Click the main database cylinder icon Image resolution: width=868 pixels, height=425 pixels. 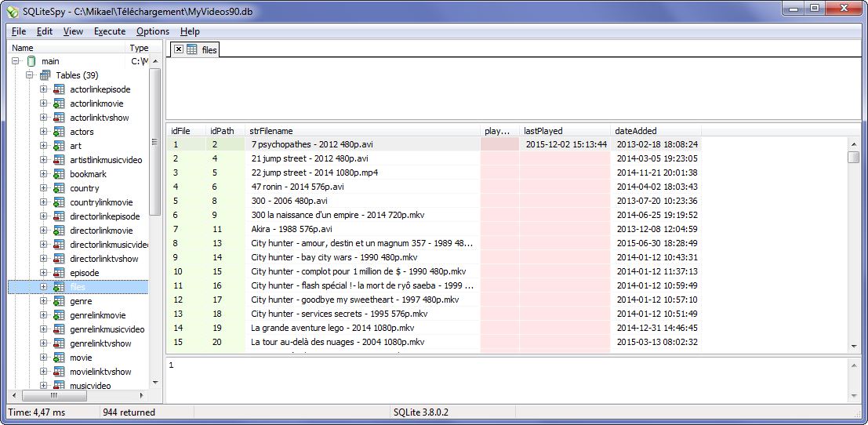coord(31,61)
